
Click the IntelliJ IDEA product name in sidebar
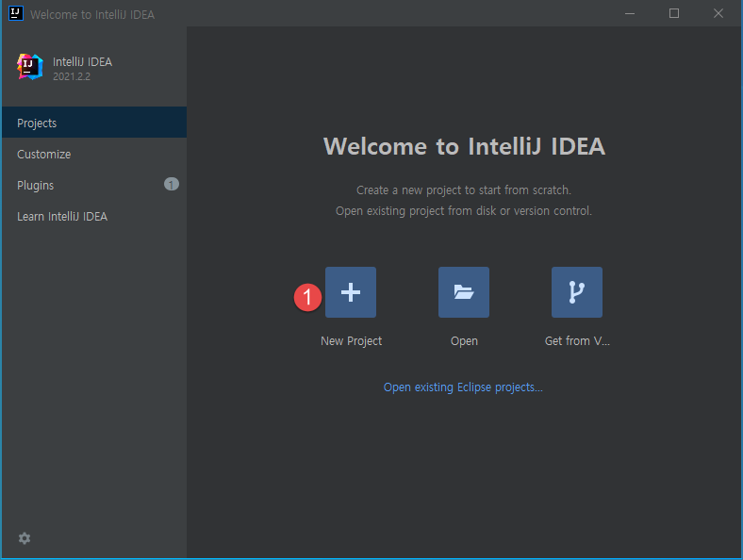tap(82, 62)
